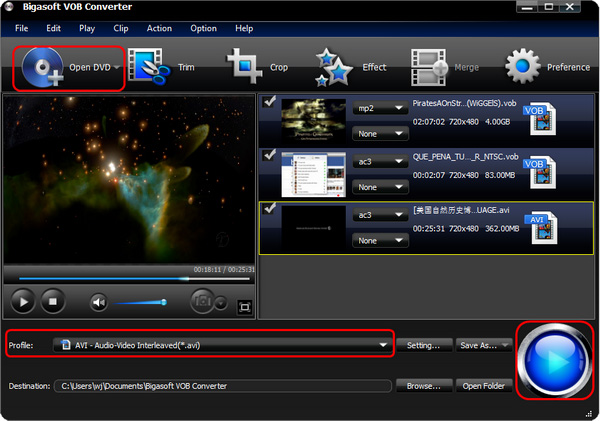The width and height of the screenshot is (600, 421).
Task: Click the Open Folder button
Action: (x=484, y=386)
